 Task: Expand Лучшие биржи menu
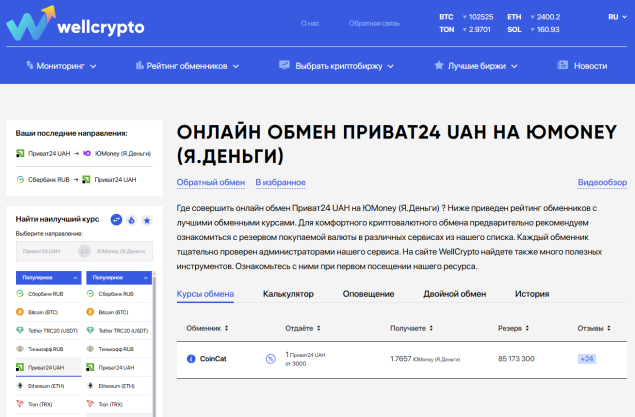pyautogui.click(x=476, y=66)
